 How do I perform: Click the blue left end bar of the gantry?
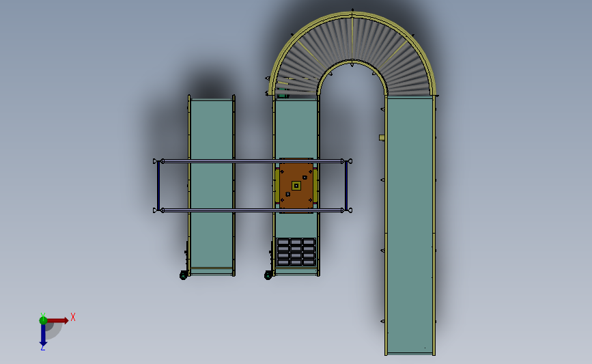coord(158,186)
